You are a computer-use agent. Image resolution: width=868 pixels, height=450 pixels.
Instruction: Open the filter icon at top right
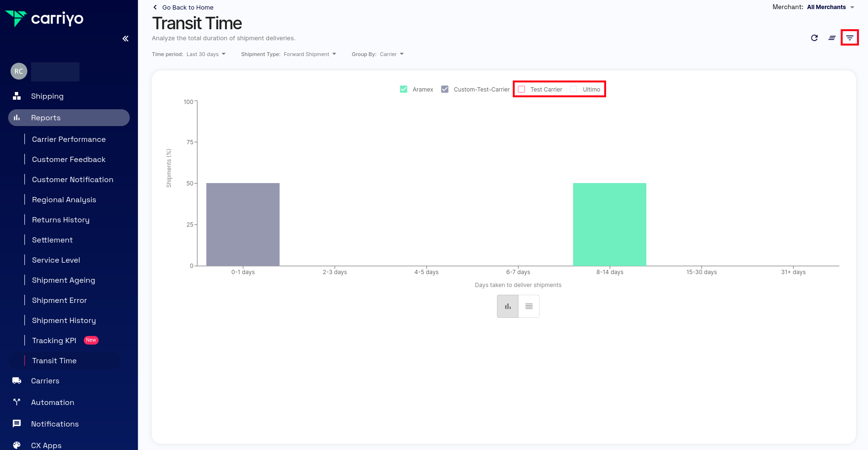(849, 38)
